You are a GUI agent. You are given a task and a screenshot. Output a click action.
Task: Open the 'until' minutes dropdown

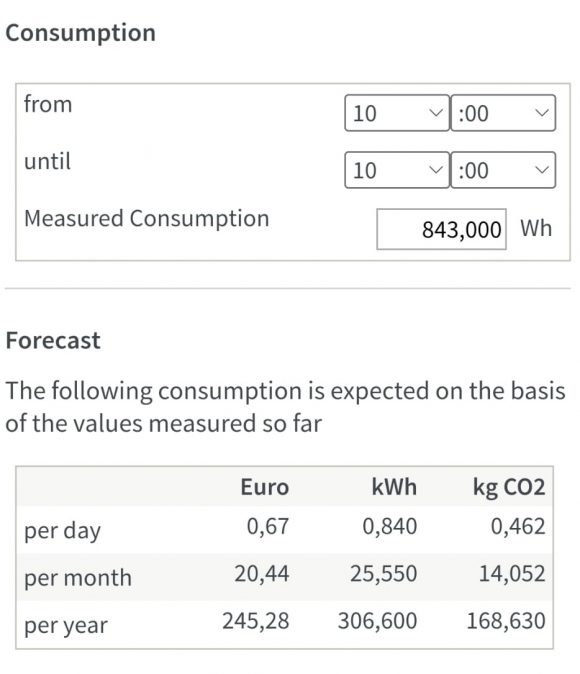(503, 170)
